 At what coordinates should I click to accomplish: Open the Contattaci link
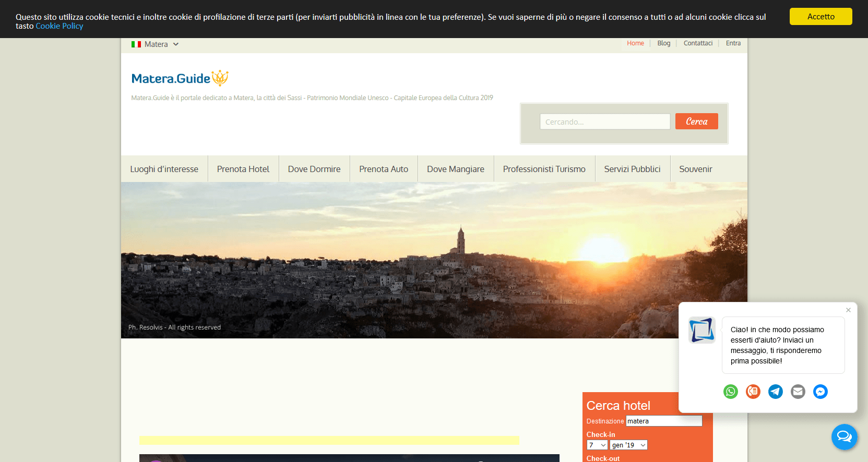[x=698, y=43]
